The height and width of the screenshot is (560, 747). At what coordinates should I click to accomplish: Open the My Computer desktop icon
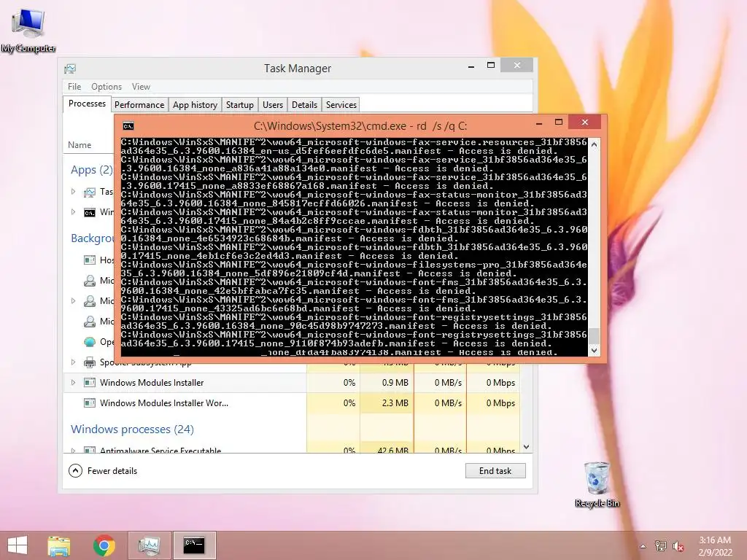click(x=28, y=29)
